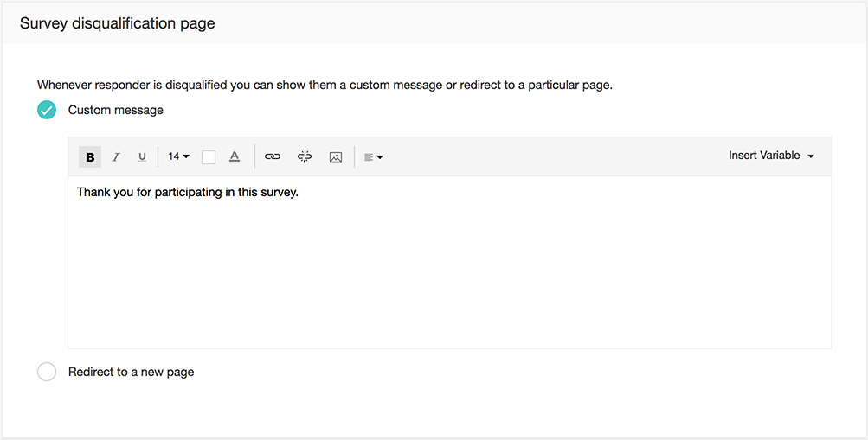Image resolution: width=868 pixels, height=440 pixels.
Task: Click the 'Redirect to a new page' label
Action: tap(132, 372)
